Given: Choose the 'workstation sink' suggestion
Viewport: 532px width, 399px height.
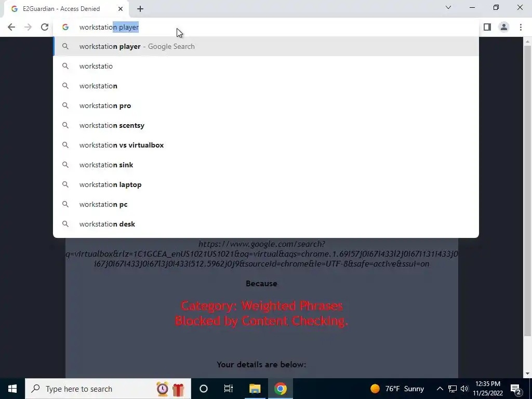Looking at the screenshot, I should pos(266,165).
